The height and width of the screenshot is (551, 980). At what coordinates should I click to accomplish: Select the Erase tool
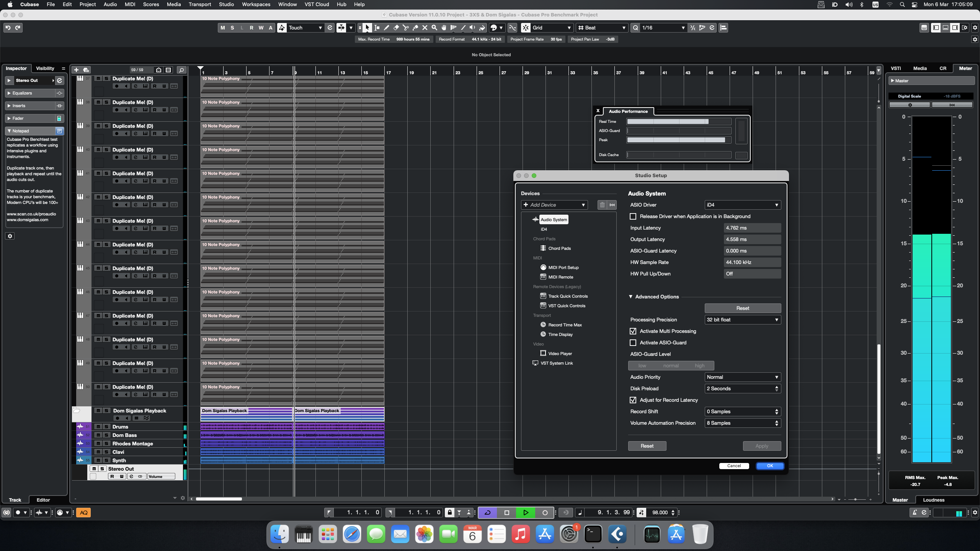396,28
